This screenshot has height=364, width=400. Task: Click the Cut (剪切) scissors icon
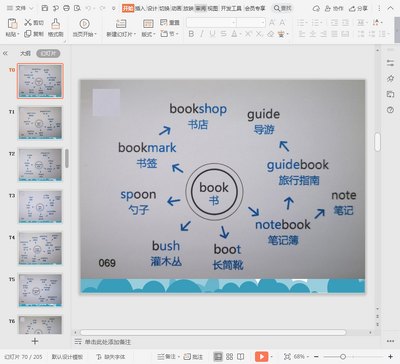(28, 23)
